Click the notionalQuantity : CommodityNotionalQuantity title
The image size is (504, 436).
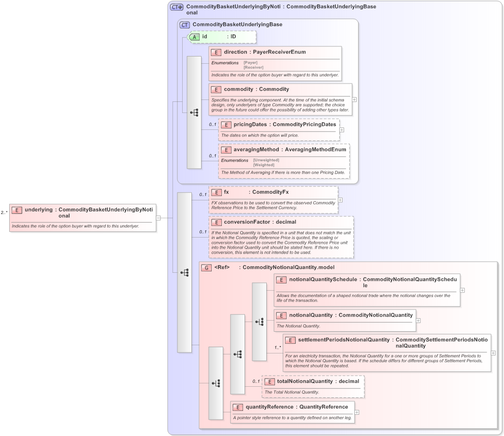click(351, 315)
